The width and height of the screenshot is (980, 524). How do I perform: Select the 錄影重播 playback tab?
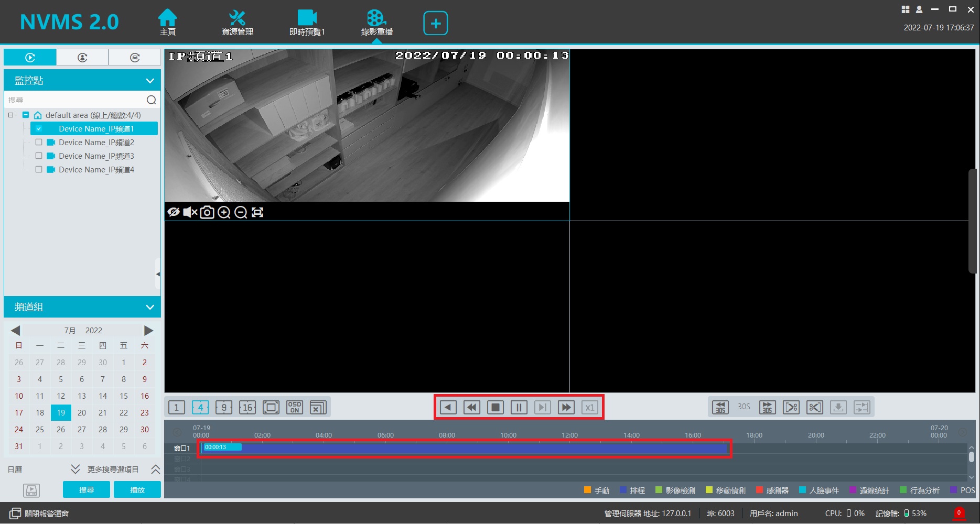(376, 23)
